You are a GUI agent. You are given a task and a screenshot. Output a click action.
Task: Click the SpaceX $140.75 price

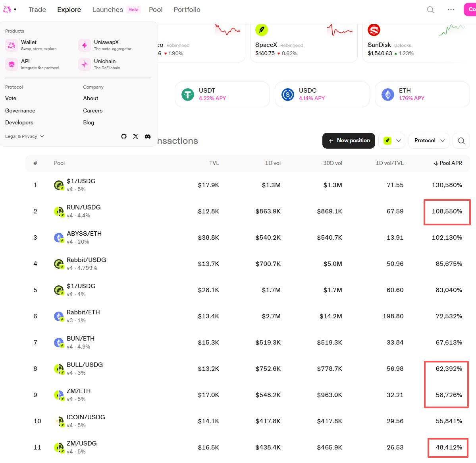coord(265,54)
